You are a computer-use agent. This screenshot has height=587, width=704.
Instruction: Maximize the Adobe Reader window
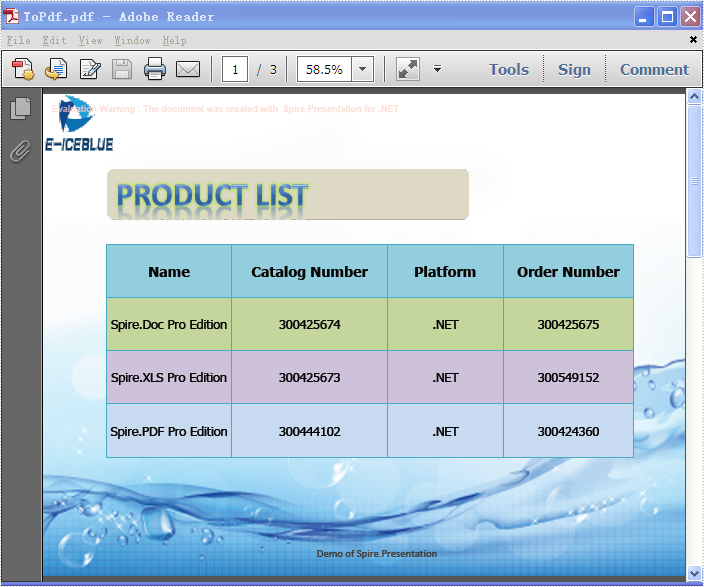click(x=667, y=17)
